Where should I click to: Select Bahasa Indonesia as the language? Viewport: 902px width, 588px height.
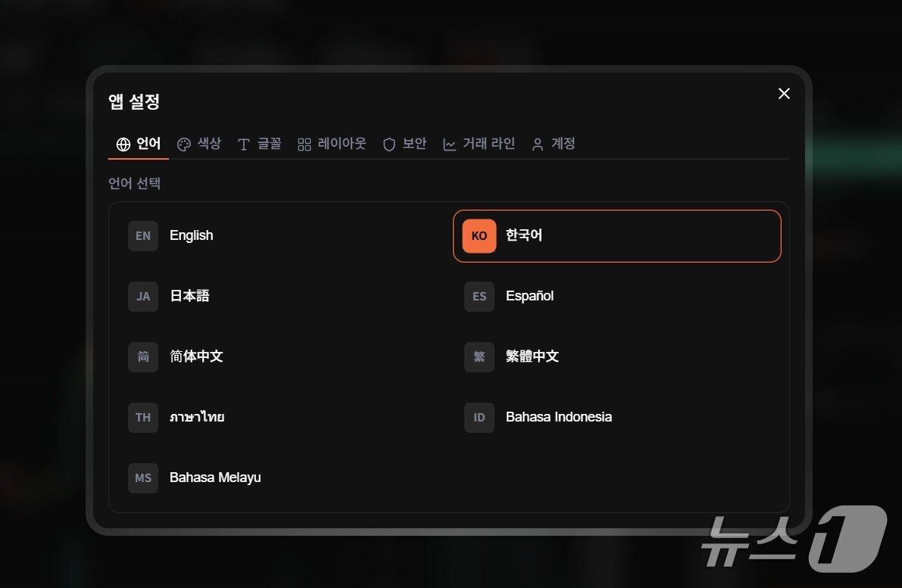tap(559, 417)
